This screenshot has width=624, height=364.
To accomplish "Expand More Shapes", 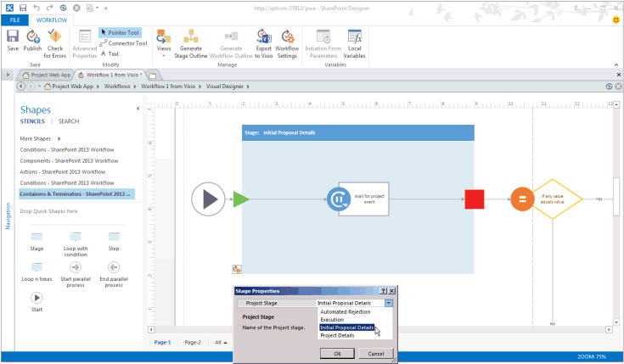I will pyautogui.click(x=40, y=139).
